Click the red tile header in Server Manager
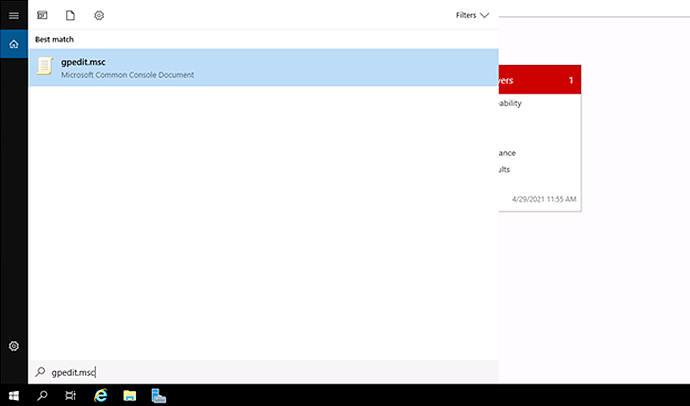The image size is (690, 406). click(x=540, y=80)
